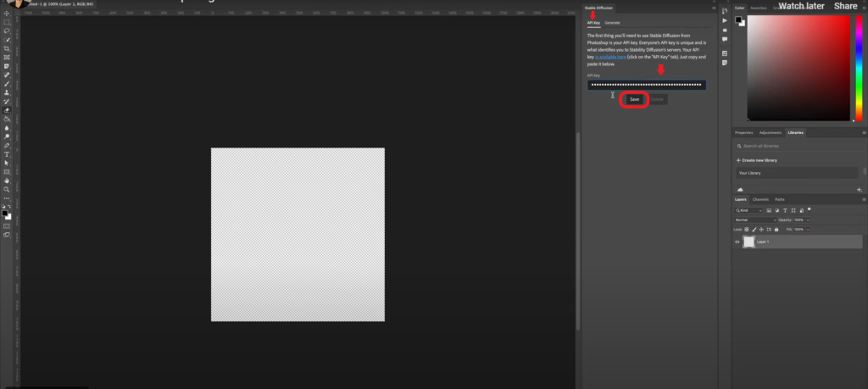Select the Pen tool
This screenshot has height=389, width=868.
point(7,146)
